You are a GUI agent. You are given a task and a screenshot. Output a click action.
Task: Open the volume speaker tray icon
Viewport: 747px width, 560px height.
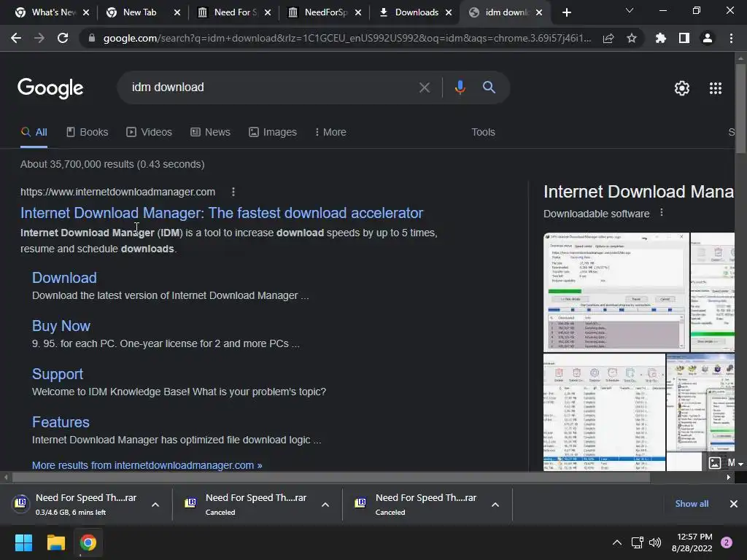point(655,542)
